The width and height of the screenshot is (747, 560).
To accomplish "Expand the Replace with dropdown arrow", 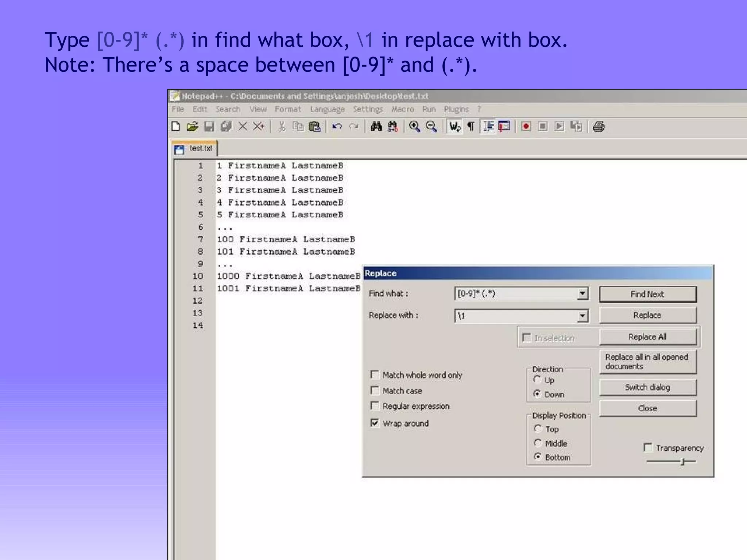I will pos(582,316).
